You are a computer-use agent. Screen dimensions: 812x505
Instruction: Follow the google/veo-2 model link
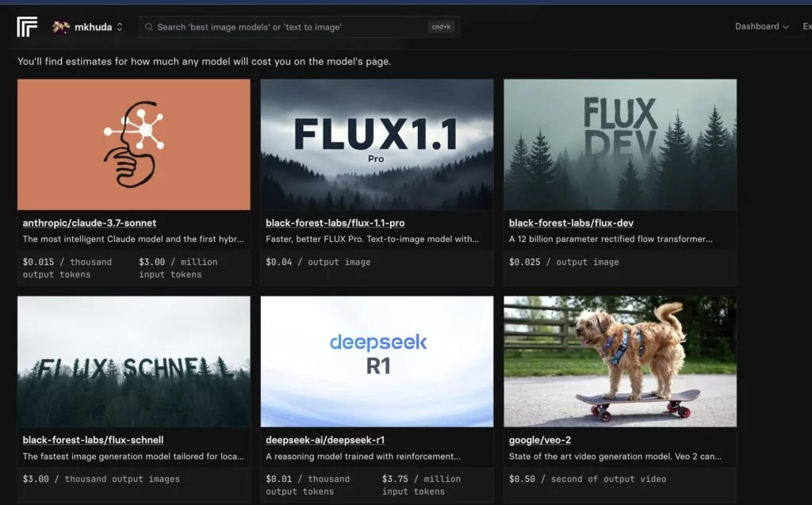click(540, 439)
